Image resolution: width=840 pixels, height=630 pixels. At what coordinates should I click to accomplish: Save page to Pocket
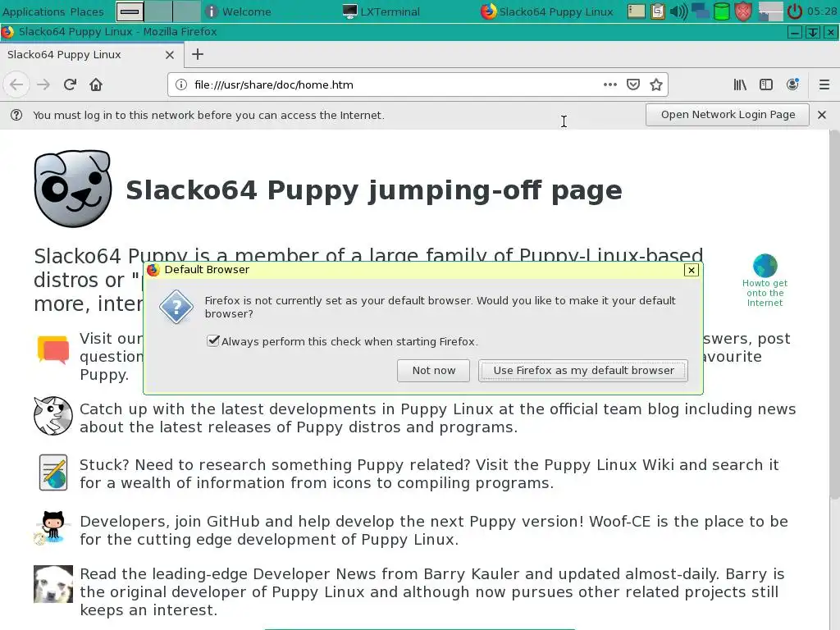(x=633, y=84)
